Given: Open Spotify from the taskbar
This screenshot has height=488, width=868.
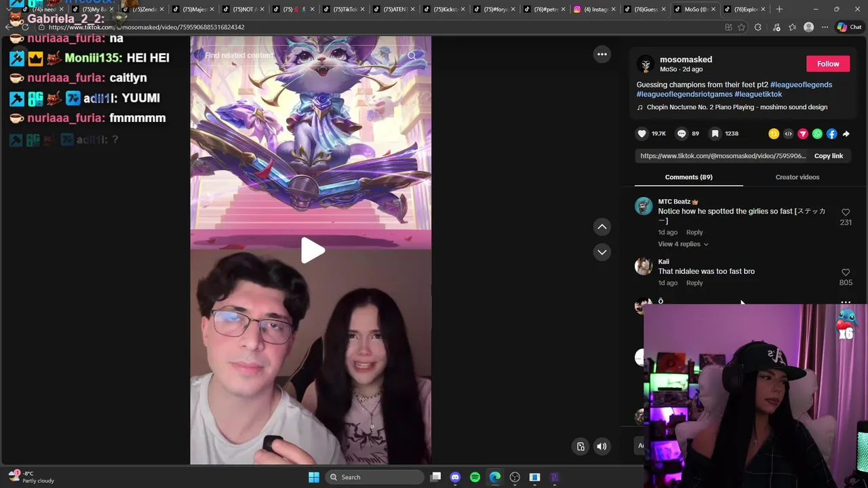Looking at the screenshot, I should [x=475, y=477].
